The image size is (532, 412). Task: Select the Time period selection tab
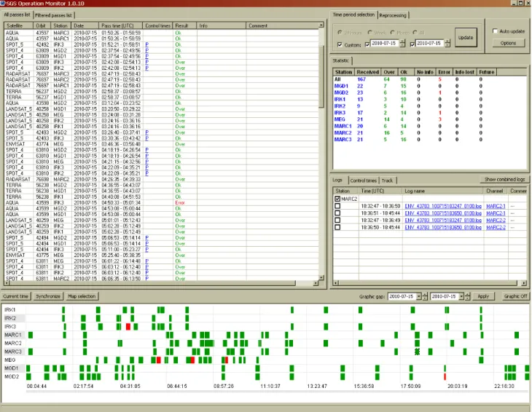coord(353,15)
